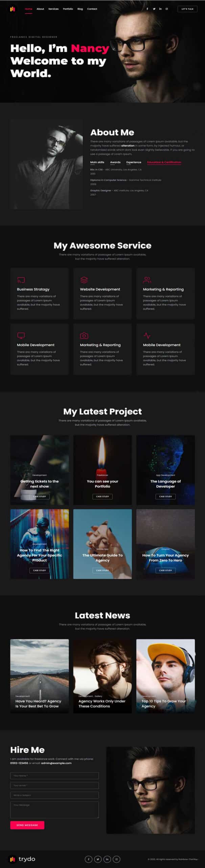This screenshot has height=868, width=205.
Task: Open the Twitter icon in the header
Action: click(154, 9)
